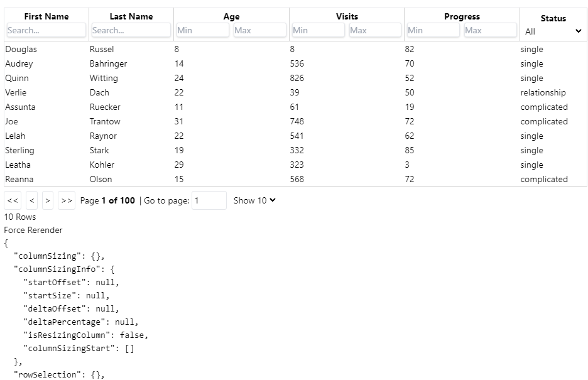Image resolution: width=588 pixels, height=380 pixels.
Task: Click the Force Rerender button
Action: click(33, 230)
